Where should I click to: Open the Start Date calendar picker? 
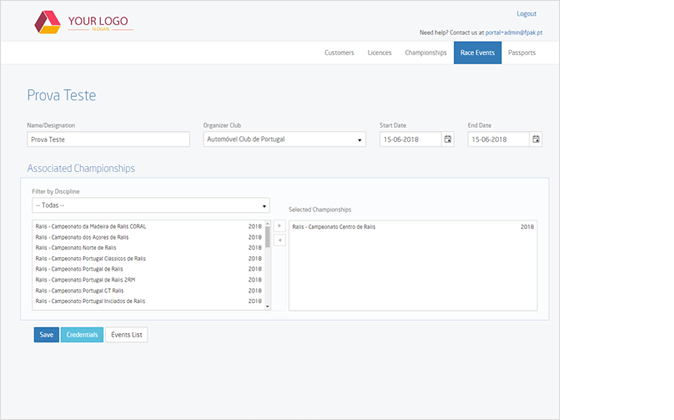[x=448, y=139]
